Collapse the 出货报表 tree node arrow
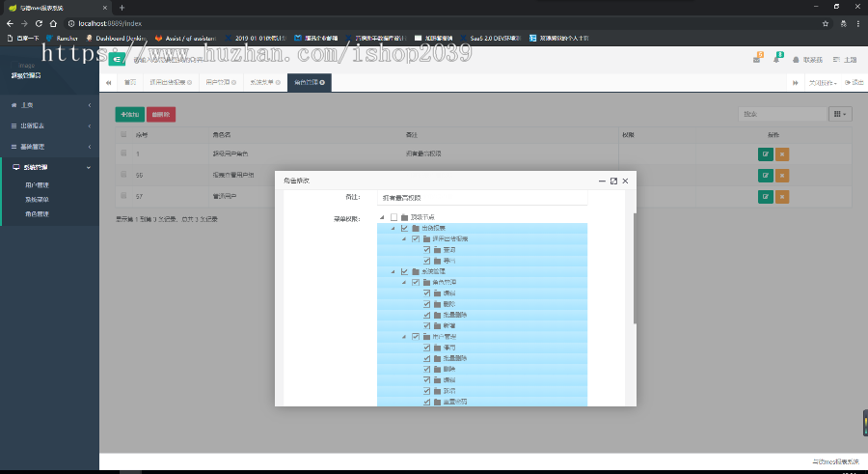This screenshot has width=868, height=474. coord(393,228)
